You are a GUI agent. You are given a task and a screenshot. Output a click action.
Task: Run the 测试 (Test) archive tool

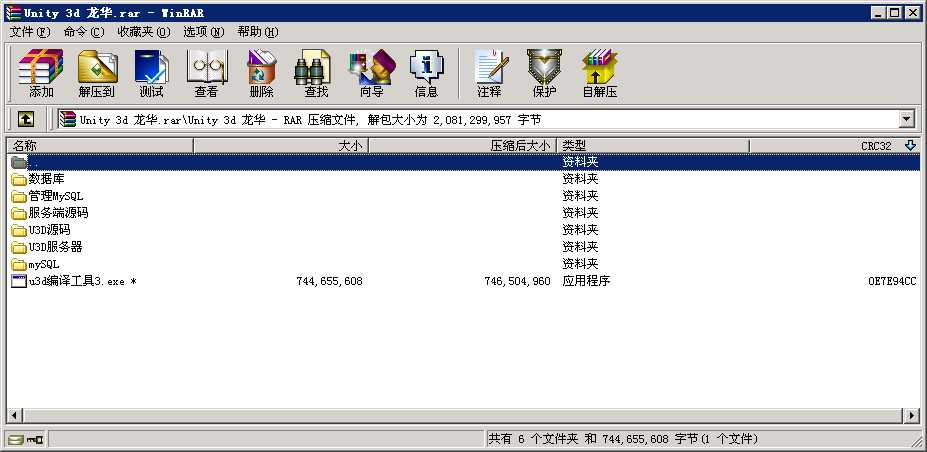[152, 73]
